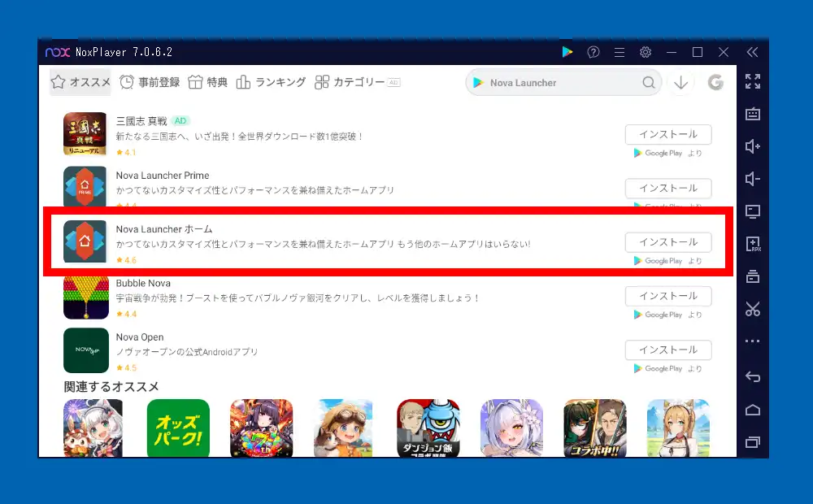Install Bubble Nova
The width and height of the screenshot is (813, 504).
[x=668, y=296]
